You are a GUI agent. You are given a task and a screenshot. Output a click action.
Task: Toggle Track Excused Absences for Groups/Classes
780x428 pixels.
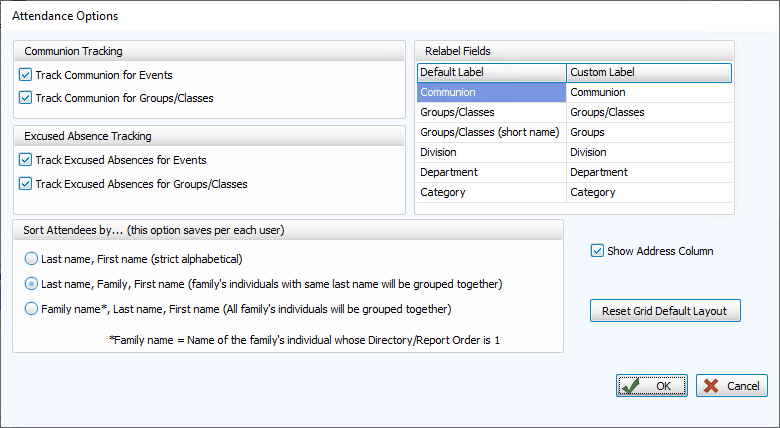click(x=26, y=184)
